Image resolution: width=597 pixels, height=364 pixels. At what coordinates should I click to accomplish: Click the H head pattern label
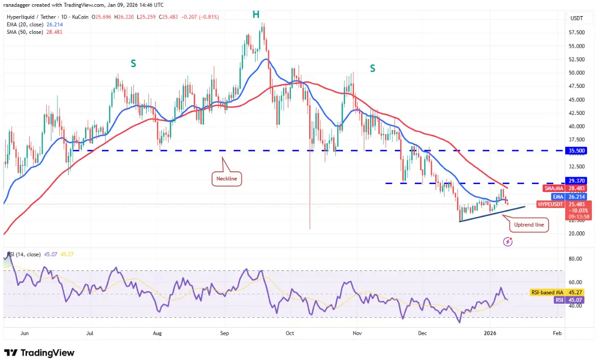click(x=256, y=15)
